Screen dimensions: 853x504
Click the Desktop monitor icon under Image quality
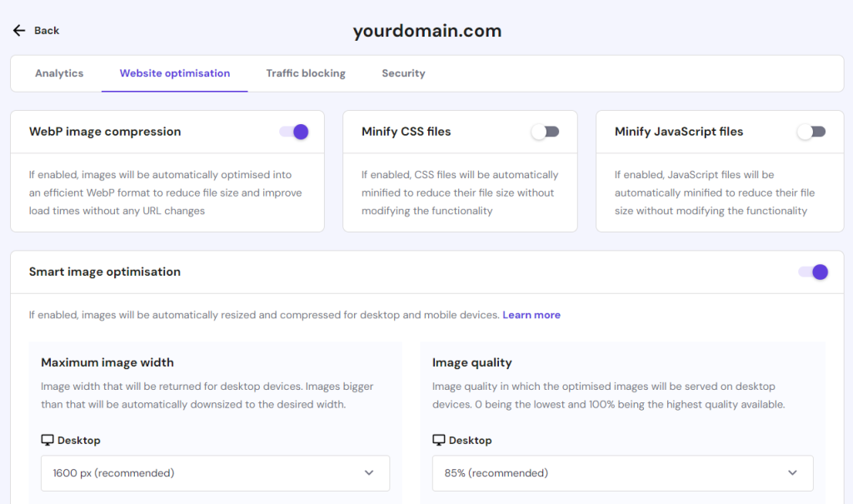(439, 440)
